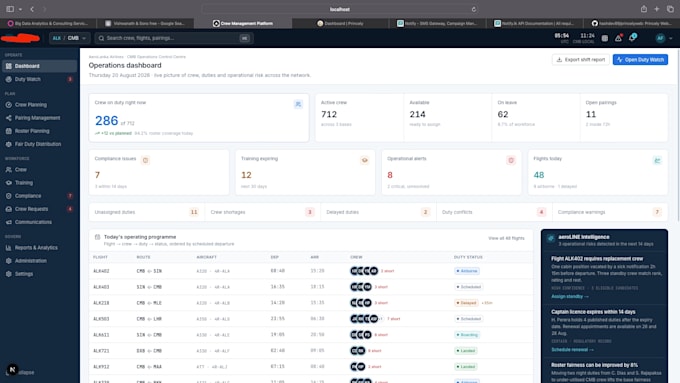680x383 pixels.
Task: Click the Settings gear icon
Action: click(x=9, y=274)
